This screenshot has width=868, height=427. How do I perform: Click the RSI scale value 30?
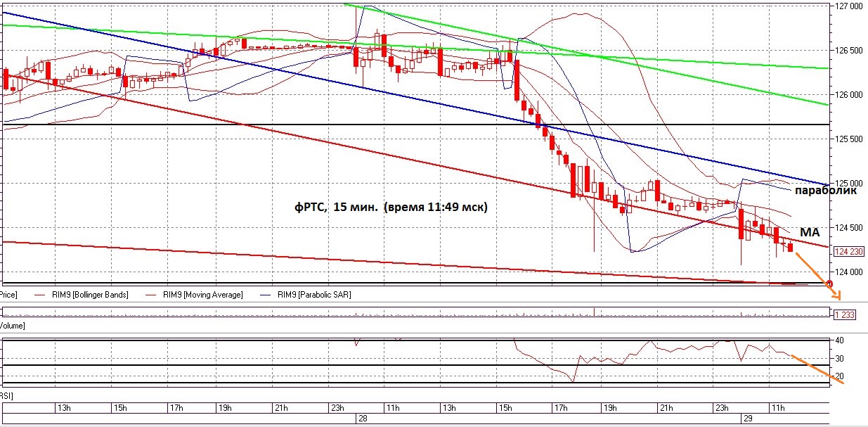[x=838, y=359]
